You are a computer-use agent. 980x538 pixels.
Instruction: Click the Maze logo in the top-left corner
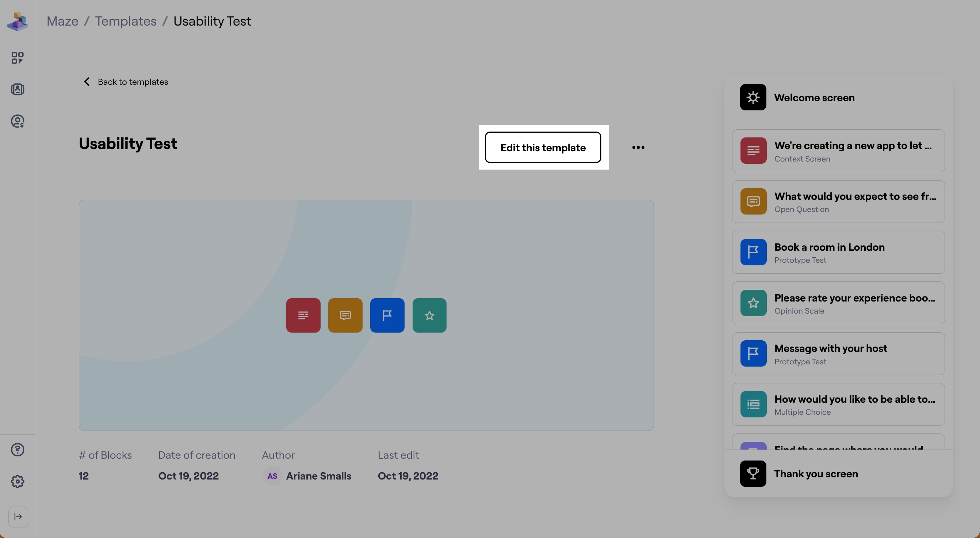coord(18,22)
